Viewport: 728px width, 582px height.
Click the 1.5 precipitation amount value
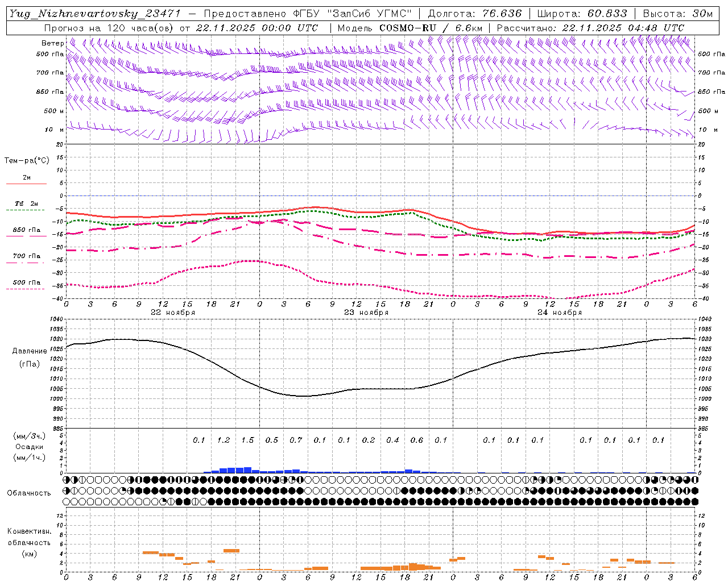pos(247,440)
